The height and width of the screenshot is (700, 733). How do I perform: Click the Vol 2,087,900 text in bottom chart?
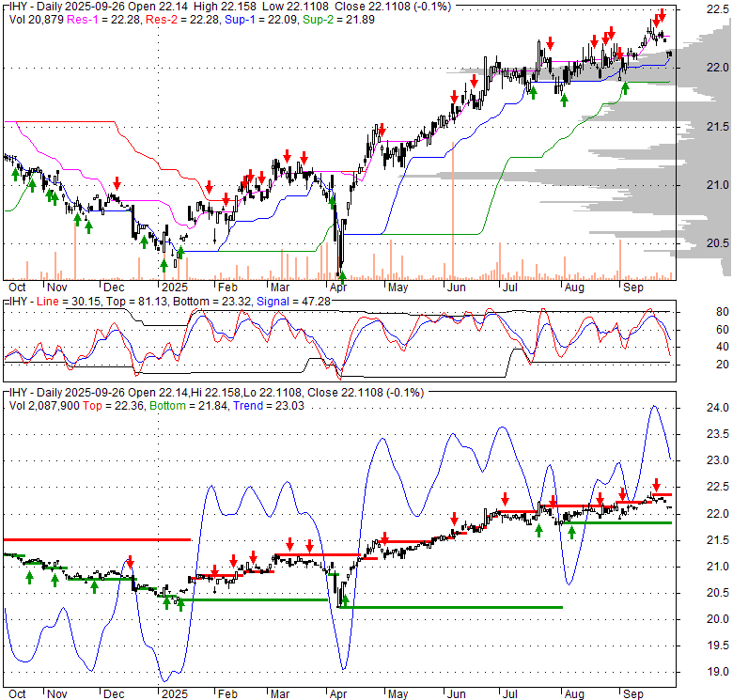(x=44, y=406)
